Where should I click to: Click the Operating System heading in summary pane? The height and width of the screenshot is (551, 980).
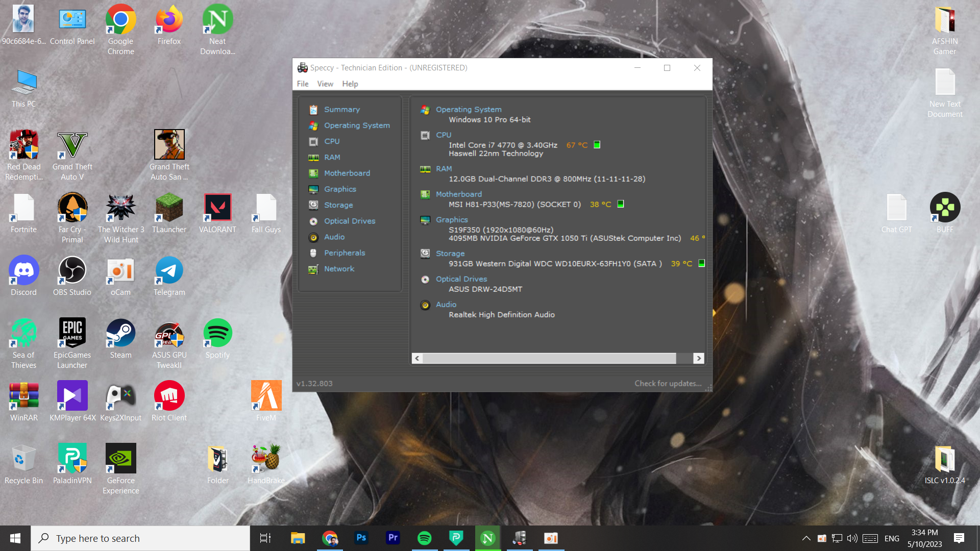point(469,109)
